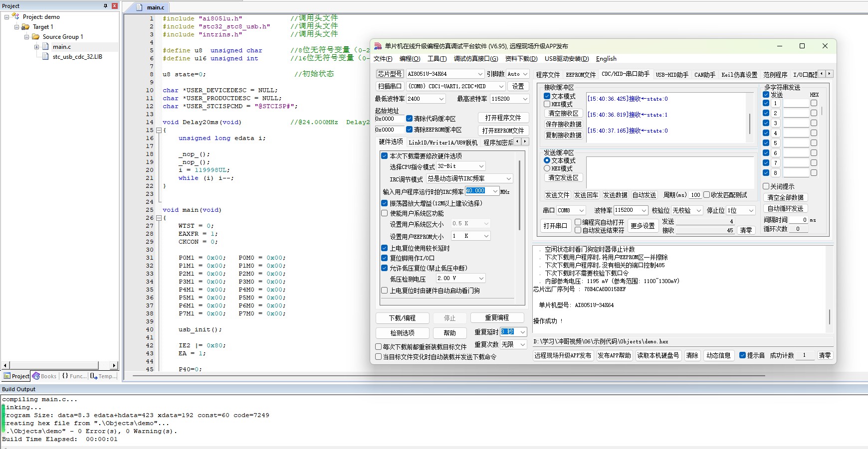Image resolution: width=868 pixels, height=449 pixels.
Task: Click the 扫描串口 button
Action: [390, 86]
